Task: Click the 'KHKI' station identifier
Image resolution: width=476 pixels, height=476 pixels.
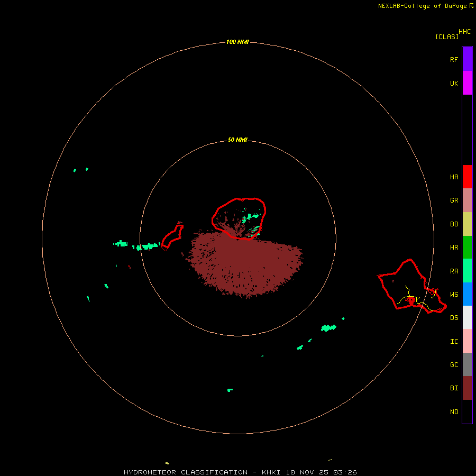Action: pos(271,472)
